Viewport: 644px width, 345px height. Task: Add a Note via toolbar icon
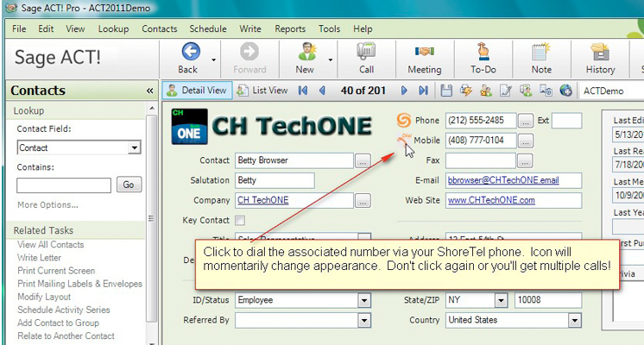point(541,52)
